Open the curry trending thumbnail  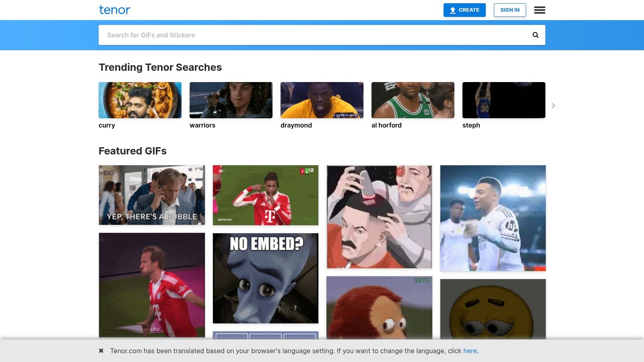140,100
